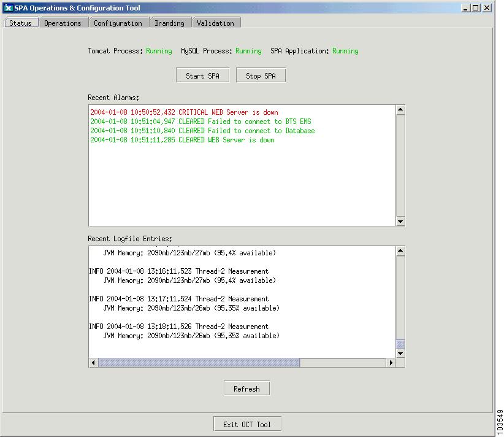
Task: Select CLEARED WEB Server is down alarm
Action: point(182,140)
